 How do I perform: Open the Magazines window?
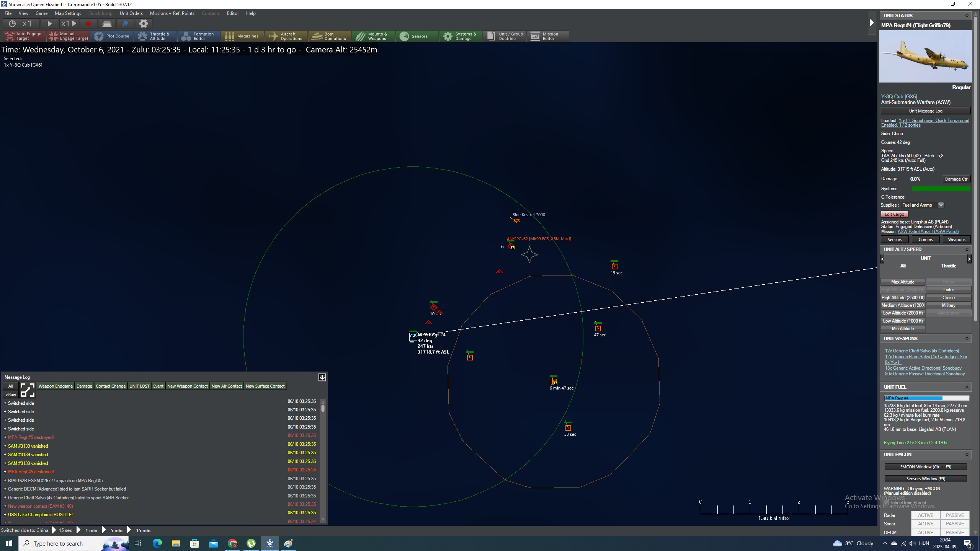(243, 36)
